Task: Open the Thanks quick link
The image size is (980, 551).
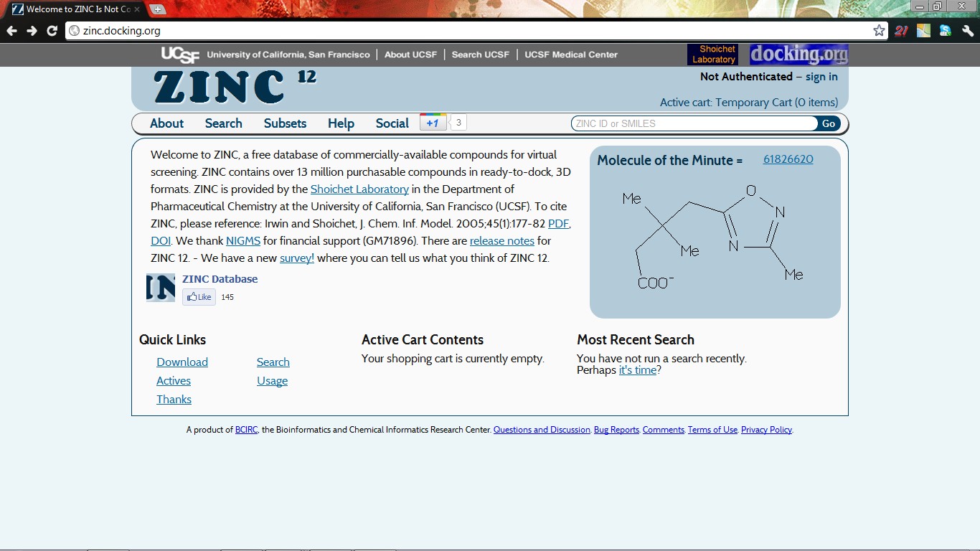Action: [174, 400]
